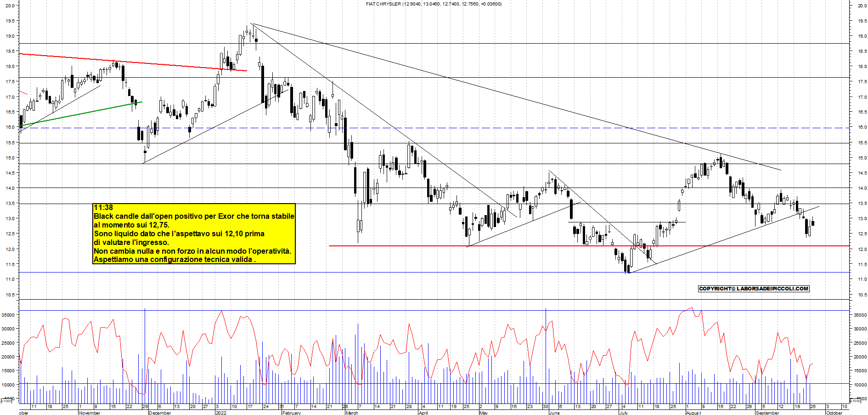868x415 pixels.
Task: Click the 20000 label on the left volume axis
Action: click(8, 357)
